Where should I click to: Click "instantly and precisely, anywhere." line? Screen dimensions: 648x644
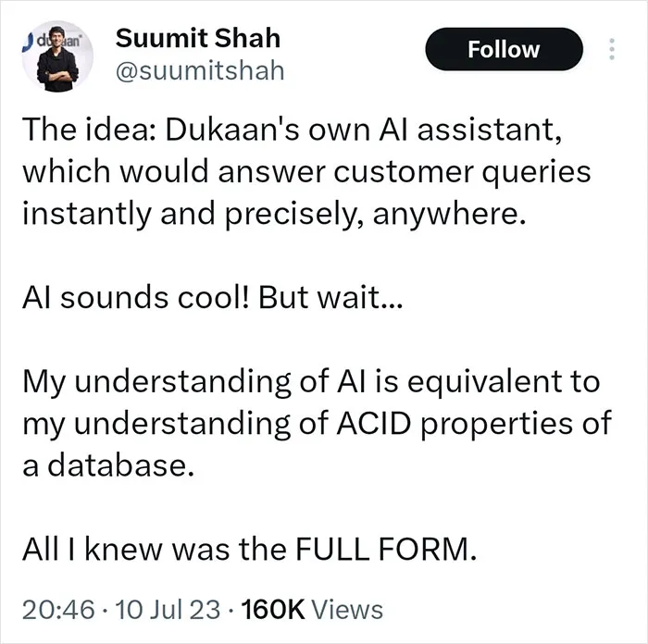tap(274, 214)
